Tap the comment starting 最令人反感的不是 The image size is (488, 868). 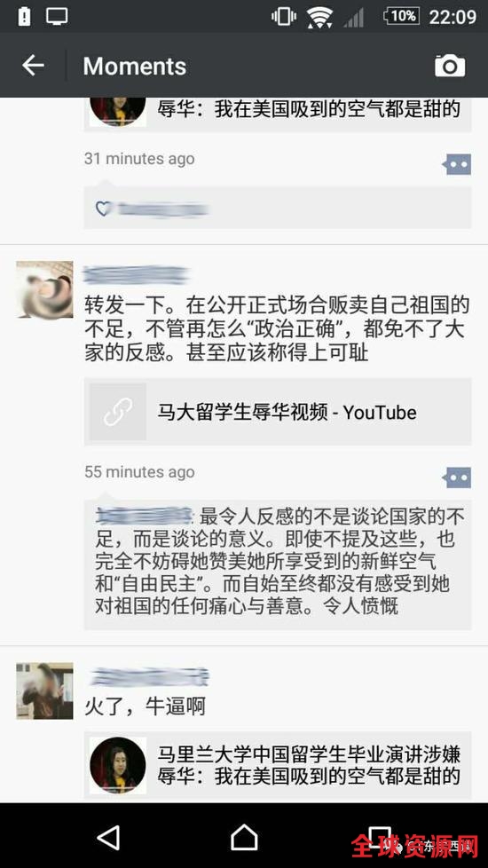[x=278, y=561]
